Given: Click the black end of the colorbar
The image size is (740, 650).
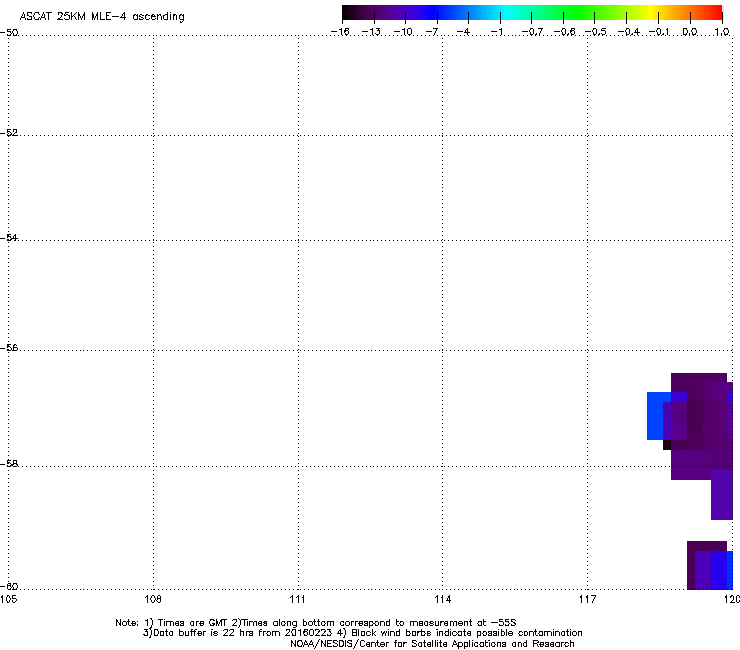Looking at the screenshot, I should 349,13.
